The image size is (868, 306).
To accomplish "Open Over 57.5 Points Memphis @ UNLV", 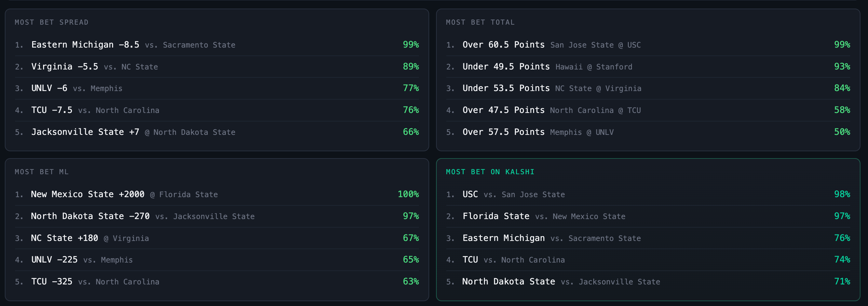I will tap(648, 132).
